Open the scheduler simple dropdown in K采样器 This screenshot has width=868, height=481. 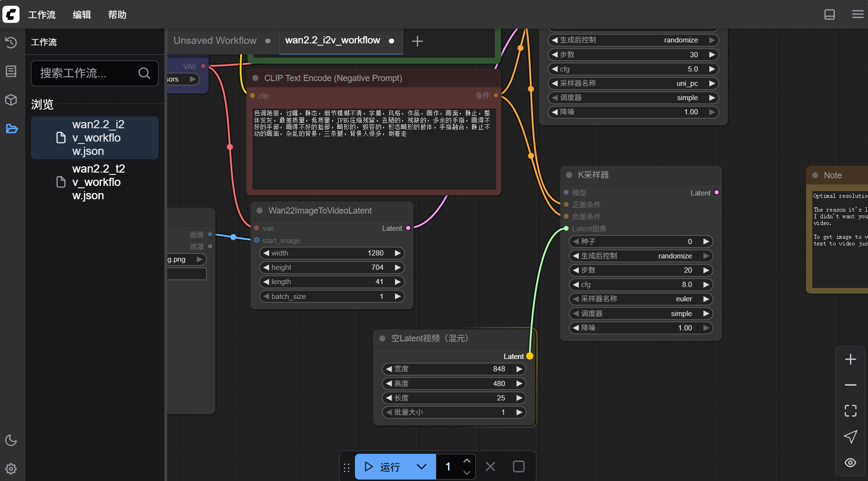point(641,314)
